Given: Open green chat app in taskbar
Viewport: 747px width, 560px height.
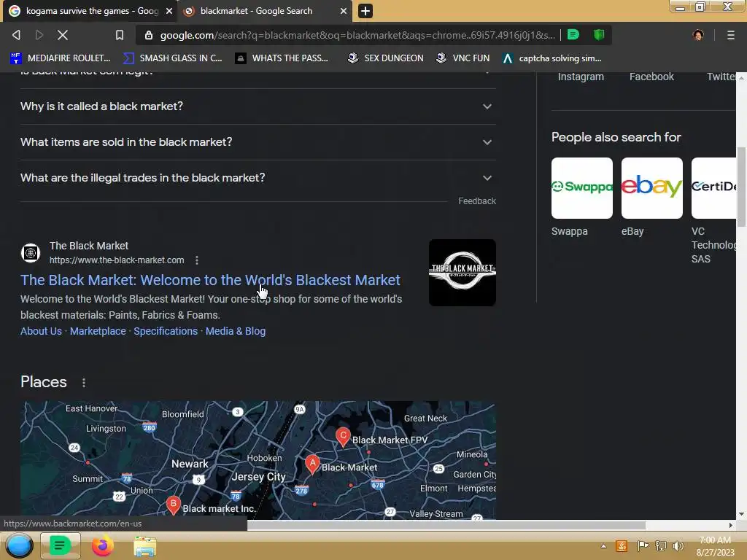Looking at the screenshot, I should [60, 545].
